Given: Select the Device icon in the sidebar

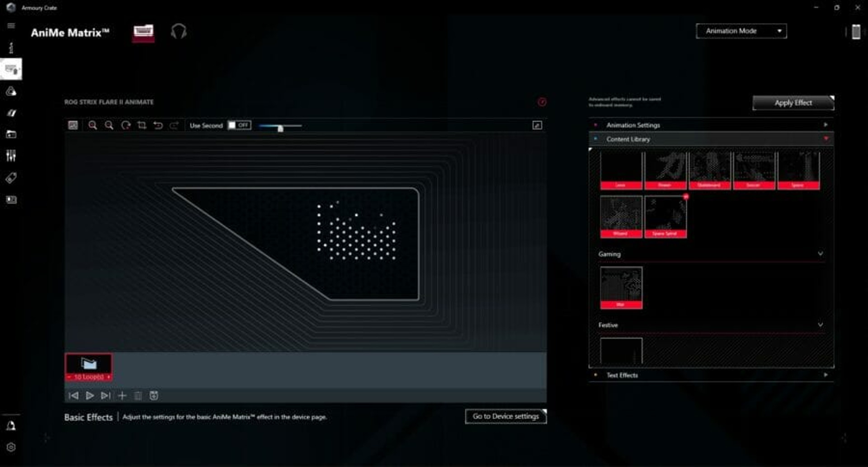Looking at the screenshot, I should [11, 69].
